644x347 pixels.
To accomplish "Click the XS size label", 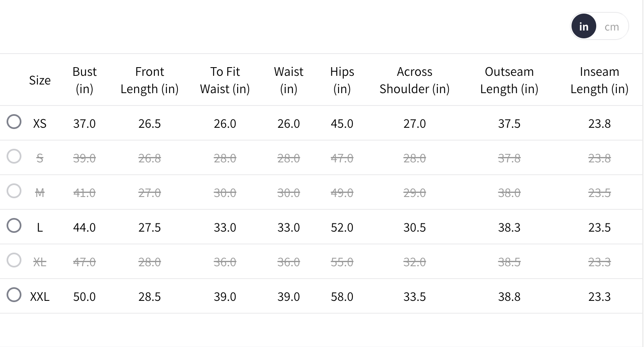I will click(x=40, y=124).
